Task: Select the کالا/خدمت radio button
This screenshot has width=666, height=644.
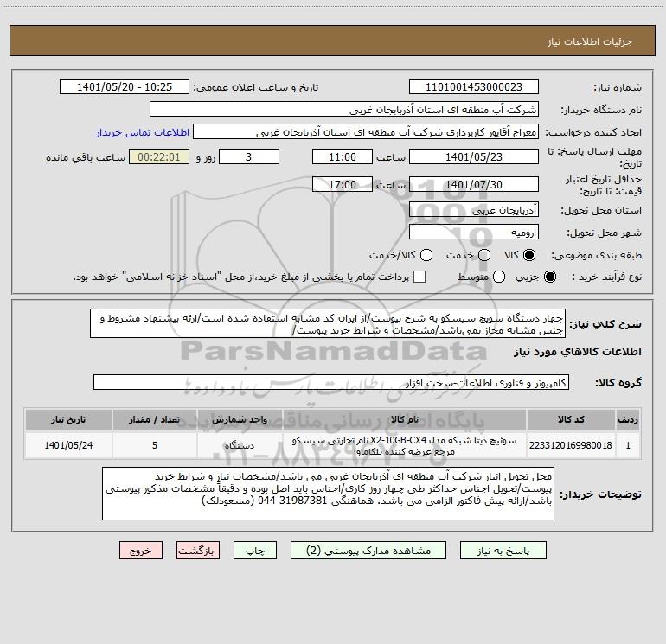Action: click(426, 255)
